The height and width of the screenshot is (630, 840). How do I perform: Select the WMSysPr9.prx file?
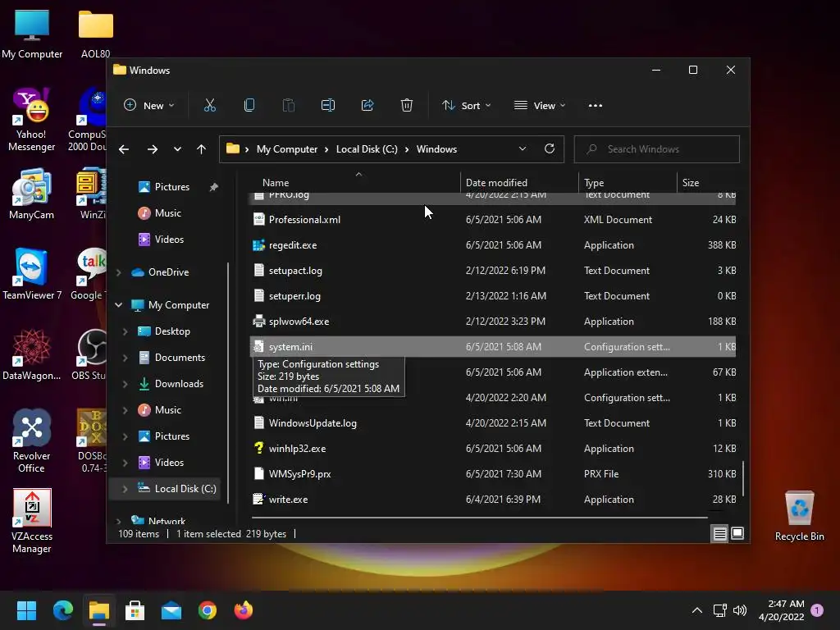[x=493, y=474]
